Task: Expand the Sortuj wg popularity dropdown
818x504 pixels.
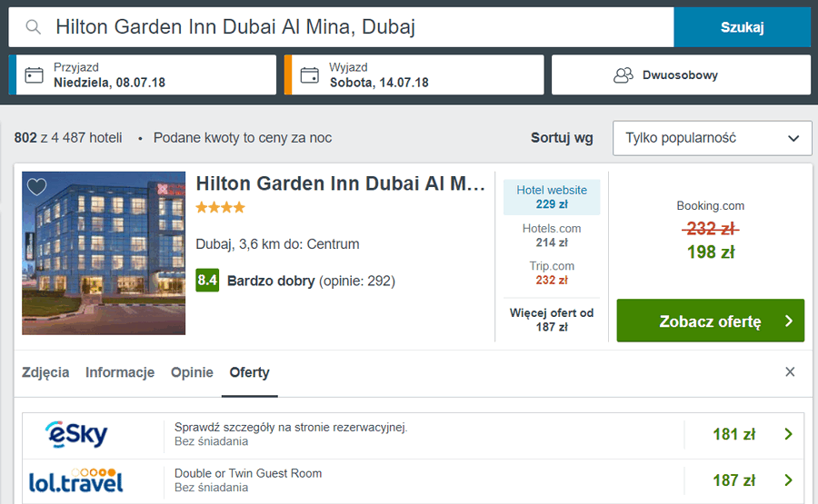Action: [x=712, y=138]
